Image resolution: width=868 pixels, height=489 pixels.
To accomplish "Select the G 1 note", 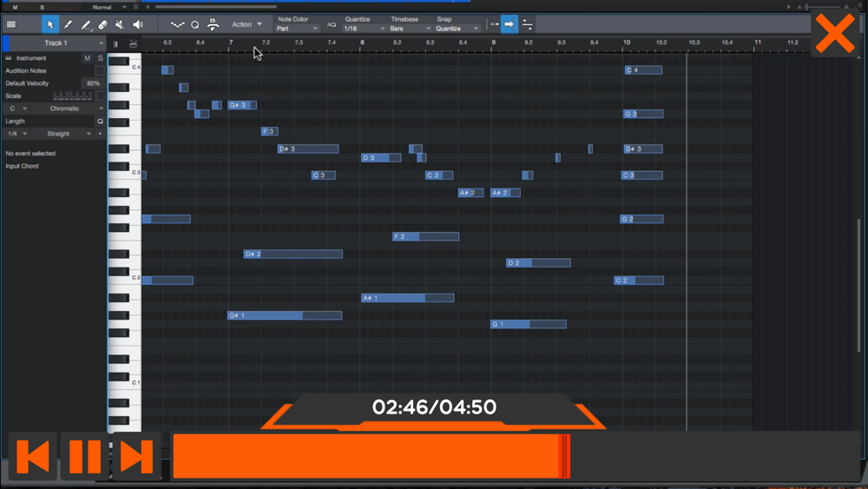I will pyautogui.click(x=528, y=325).
